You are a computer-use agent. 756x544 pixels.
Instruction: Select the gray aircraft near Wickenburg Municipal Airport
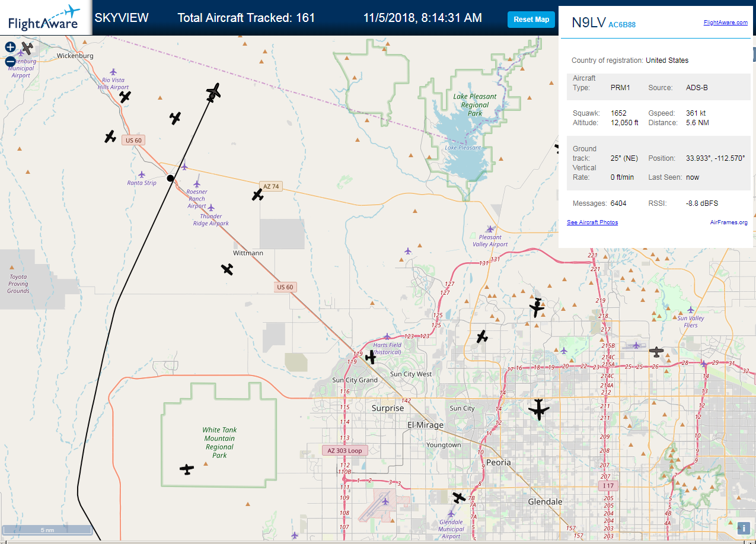(27, 48)
